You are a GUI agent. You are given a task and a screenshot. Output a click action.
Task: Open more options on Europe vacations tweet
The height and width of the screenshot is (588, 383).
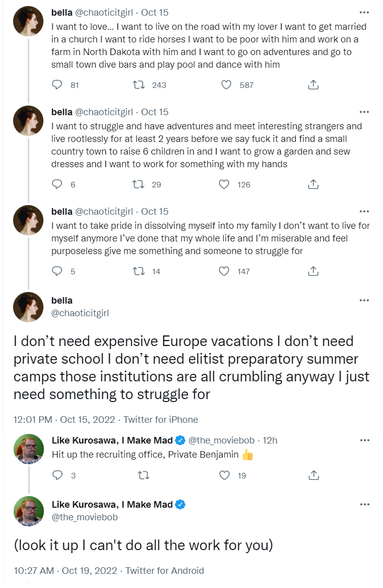(x=364, y=300)
